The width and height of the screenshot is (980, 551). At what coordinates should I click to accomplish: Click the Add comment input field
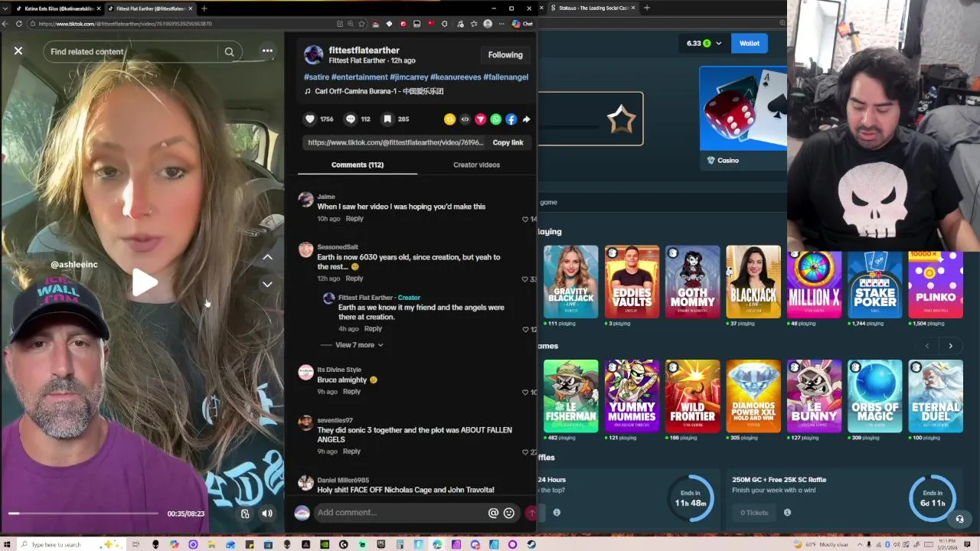click(x=400, y=513)
